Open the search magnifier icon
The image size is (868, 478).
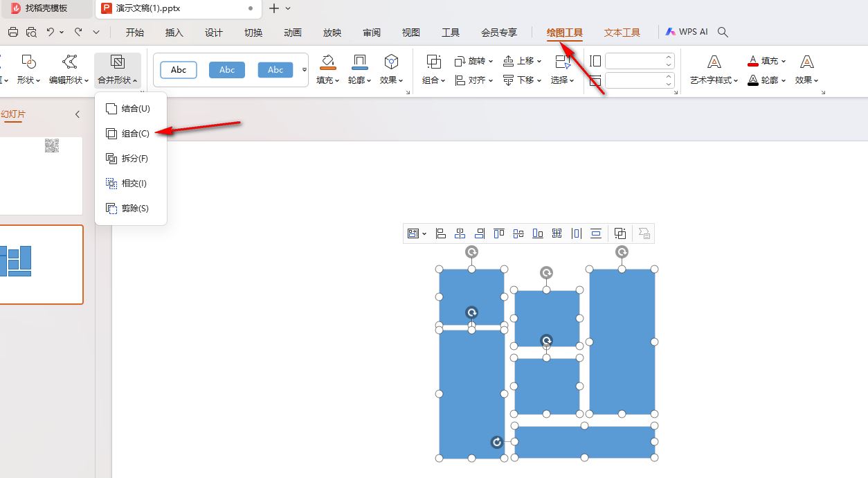point(723,32)
